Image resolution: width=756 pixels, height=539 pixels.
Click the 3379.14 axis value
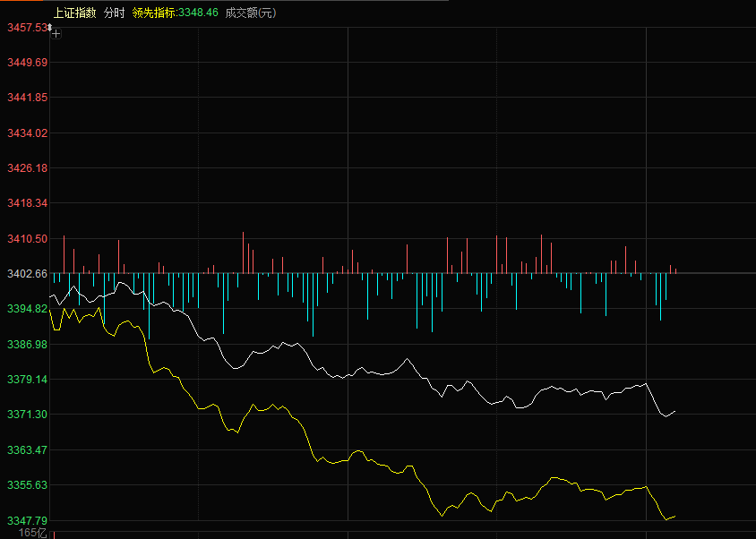[28, 380]
